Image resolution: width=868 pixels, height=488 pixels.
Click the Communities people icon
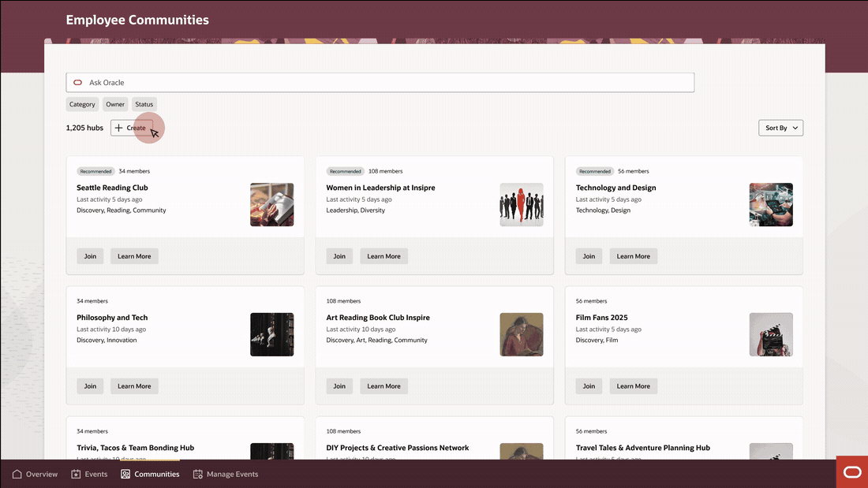[125, 474]
